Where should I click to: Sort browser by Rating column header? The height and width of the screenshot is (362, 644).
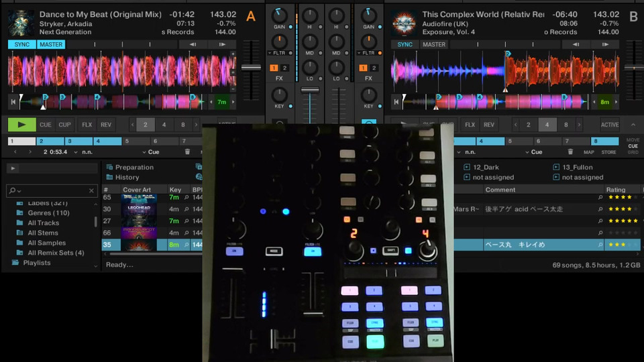[x=616, y=190]
